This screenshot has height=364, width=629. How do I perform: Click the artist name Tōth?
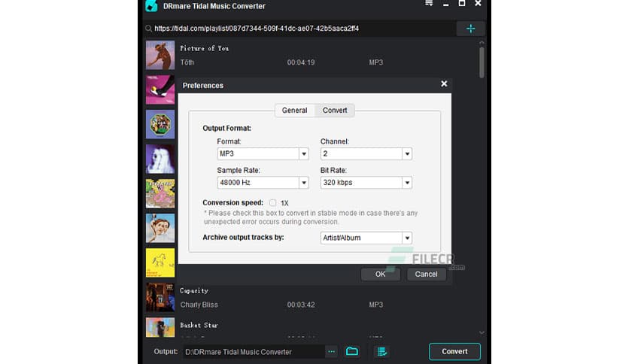(x=187, y=62)
